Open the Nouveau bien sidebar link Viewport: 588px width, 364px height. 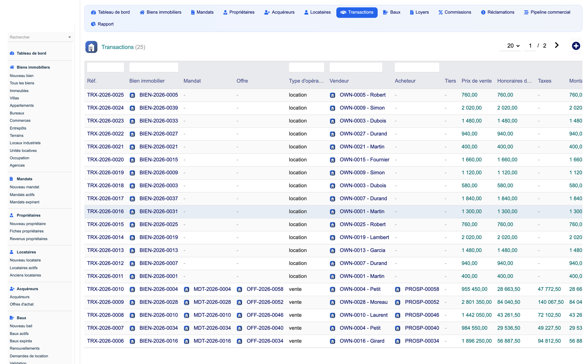[x=21, y=76]
